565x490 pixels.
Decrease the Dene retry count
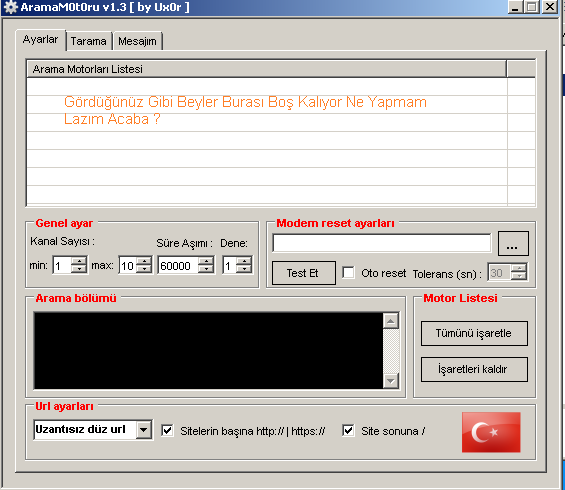pyautogui.click(x=245, y=269)
